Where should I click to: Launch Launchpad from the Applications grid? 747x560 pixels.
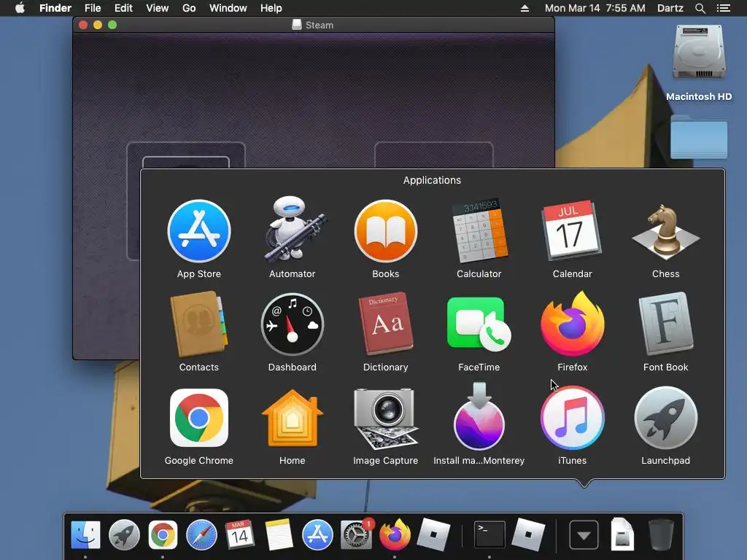coord(665,418)
